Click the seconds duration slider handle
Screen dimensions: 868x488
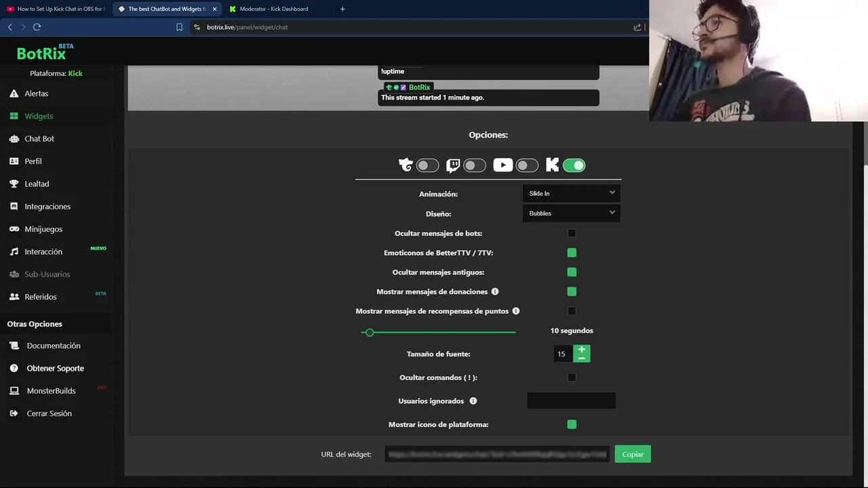(370, 332)
